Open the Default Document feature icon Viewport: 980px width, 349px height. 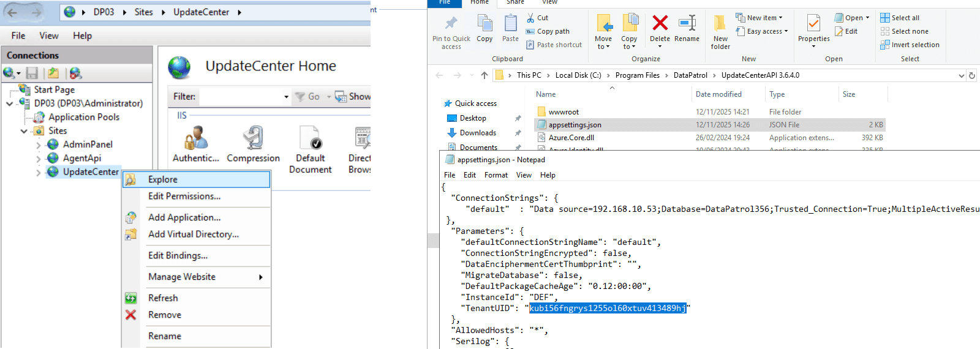click(311, 139)
